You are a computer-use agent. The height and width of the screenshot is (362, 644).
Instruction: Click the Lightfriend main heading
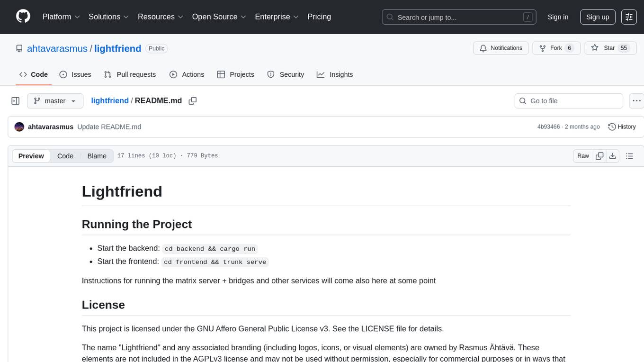point(122,191)
